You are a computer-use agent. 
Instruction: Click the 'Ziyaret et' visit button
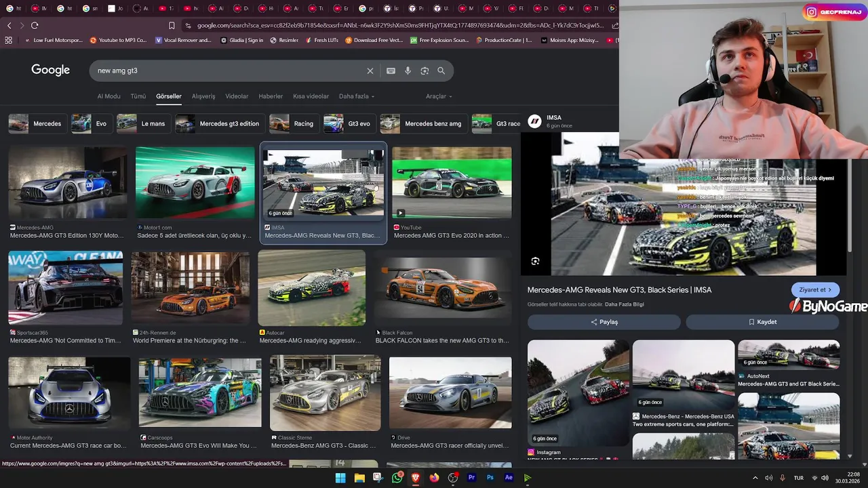point(815,289)
